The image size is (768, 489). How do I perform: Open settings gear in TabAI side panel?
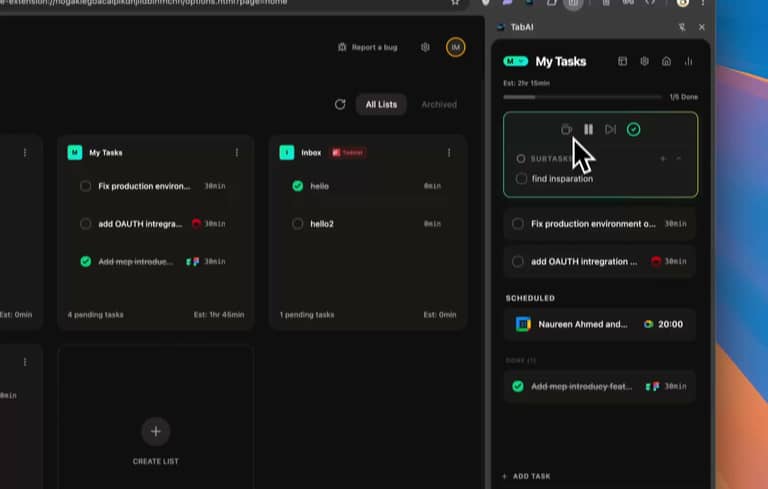pos(644,61)
